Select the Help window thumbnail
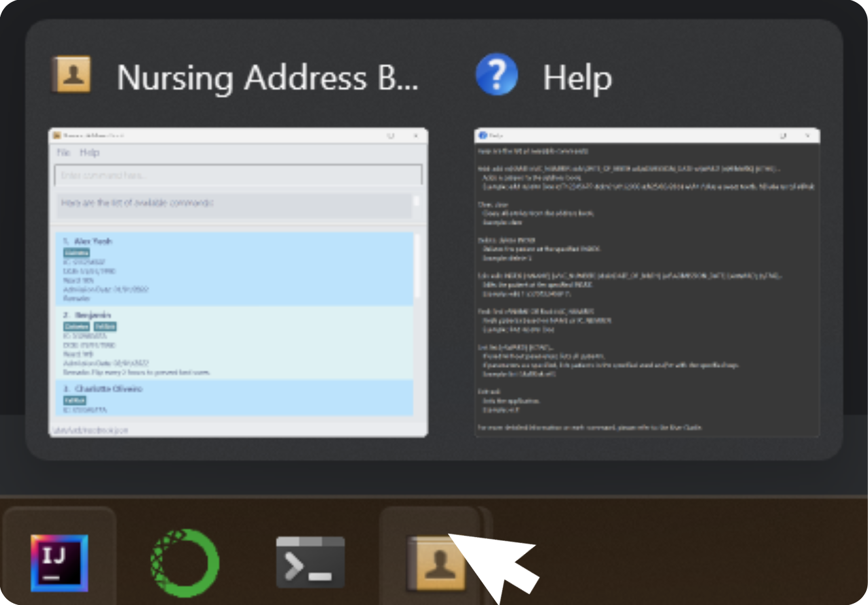This screenshot has width=868, height=605. tap(647, 282)
